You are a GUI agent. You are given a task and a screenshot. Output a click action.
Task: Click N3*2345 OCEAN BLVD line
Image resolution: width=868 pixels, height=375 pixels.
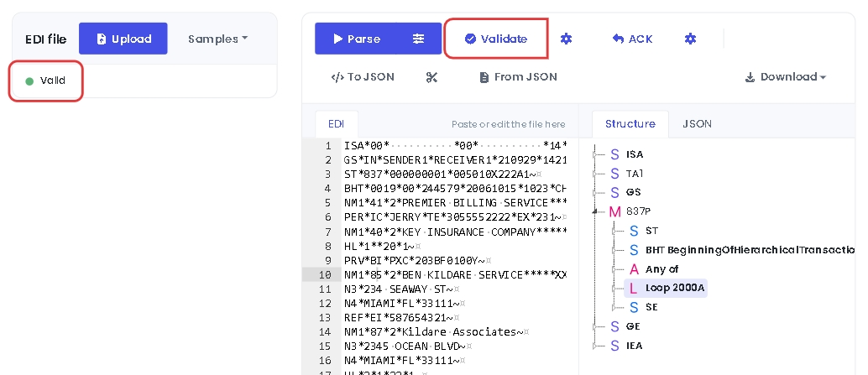click(x=408, y=346)
